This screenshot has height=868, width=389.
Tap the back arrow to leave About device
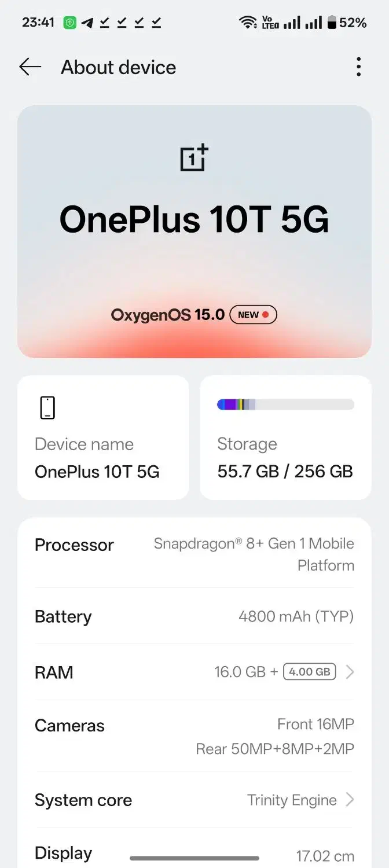(x=29, y=67)
